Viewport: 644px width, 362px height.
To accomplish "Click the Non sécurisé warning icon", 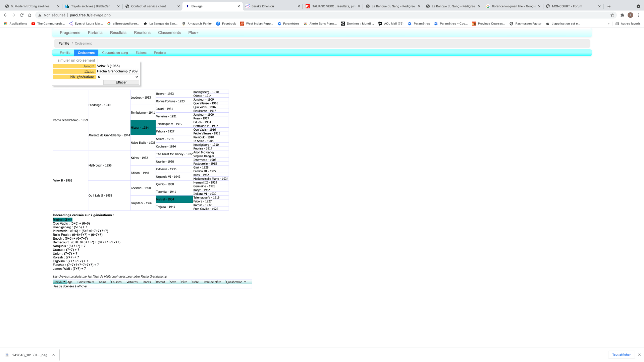I will (40, 15).
